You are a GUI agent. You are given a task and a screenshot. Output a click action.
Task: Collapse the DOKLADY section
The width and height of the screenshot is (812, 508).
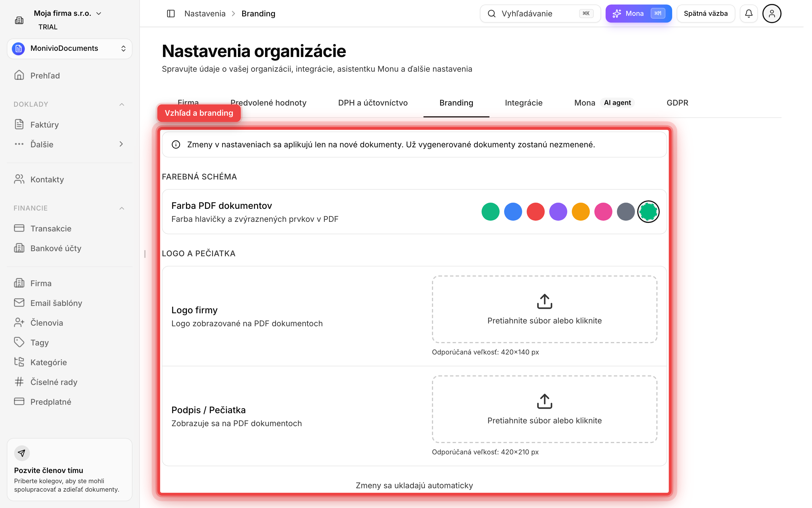122,104
